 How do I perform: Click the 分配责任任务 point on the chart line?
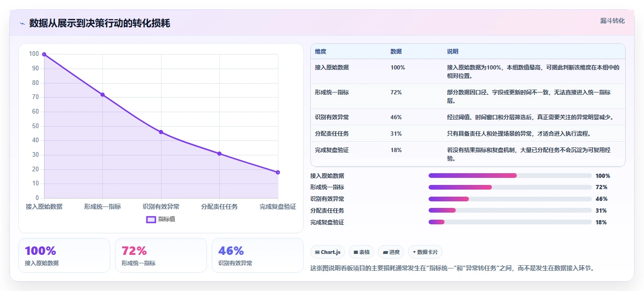point(219,153)
